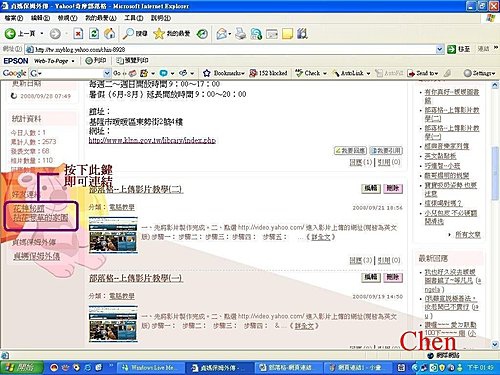Screen dimensions: 500x375
Task: Open post title 部落格--上傳影片教學(二)
Action: tap(136, 189)
